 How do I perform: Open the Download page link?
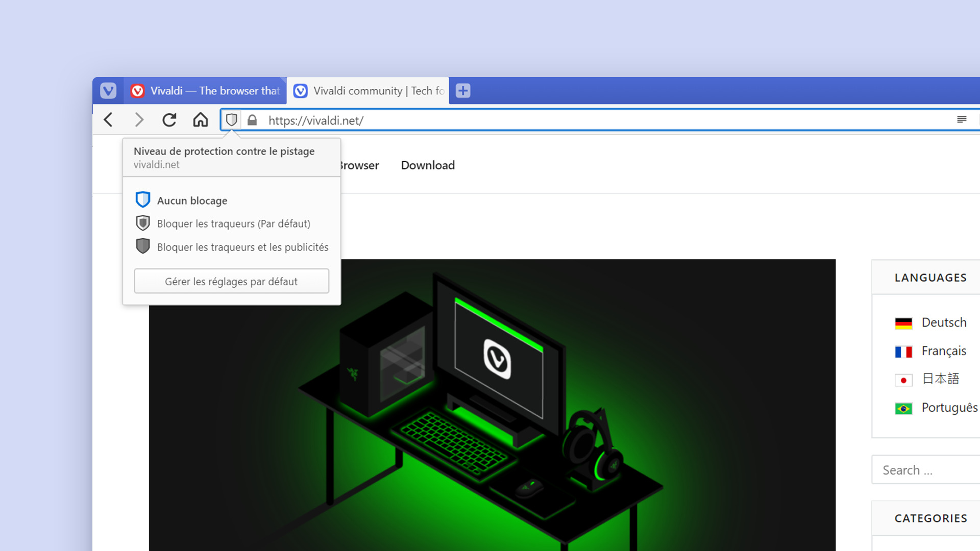click(428, 165)
